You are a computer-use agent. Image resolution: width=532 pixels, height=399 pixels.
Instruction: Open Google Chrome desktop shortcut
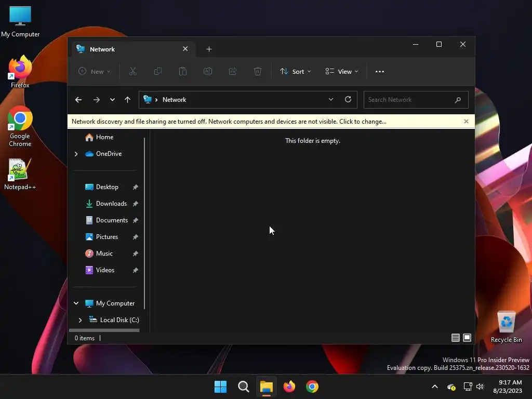(20, 126)
